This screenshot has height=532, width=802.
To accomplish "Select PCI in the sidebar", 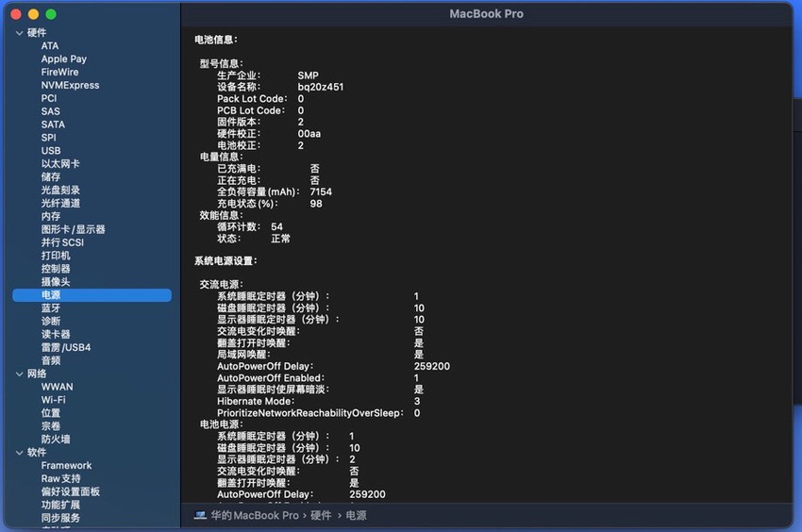I will coord(49,98).
